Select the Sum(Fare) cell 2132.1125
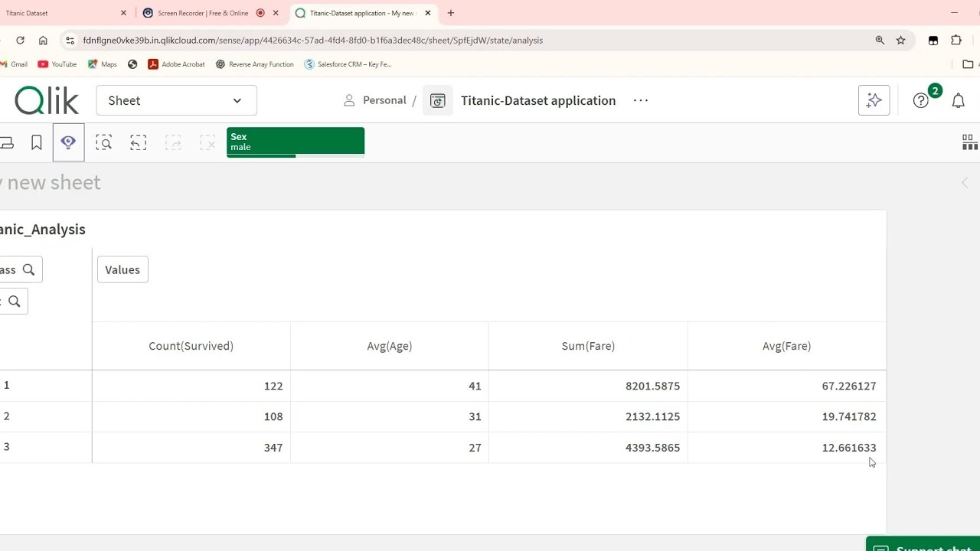Screen dimensions: 980x551 pos(588,416)
